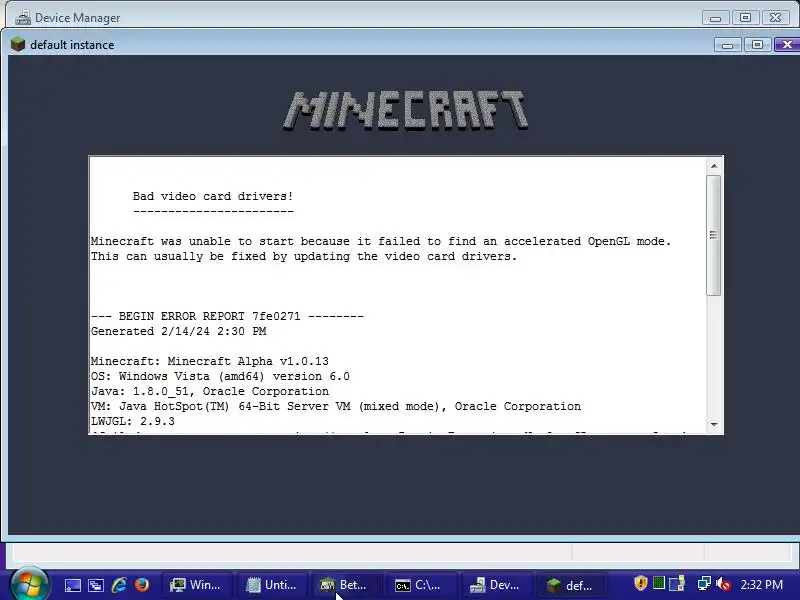Maximize the default instance window
The height and width of the screenshot is (600, 800).
pyautogui.click(x=758, y=45)
